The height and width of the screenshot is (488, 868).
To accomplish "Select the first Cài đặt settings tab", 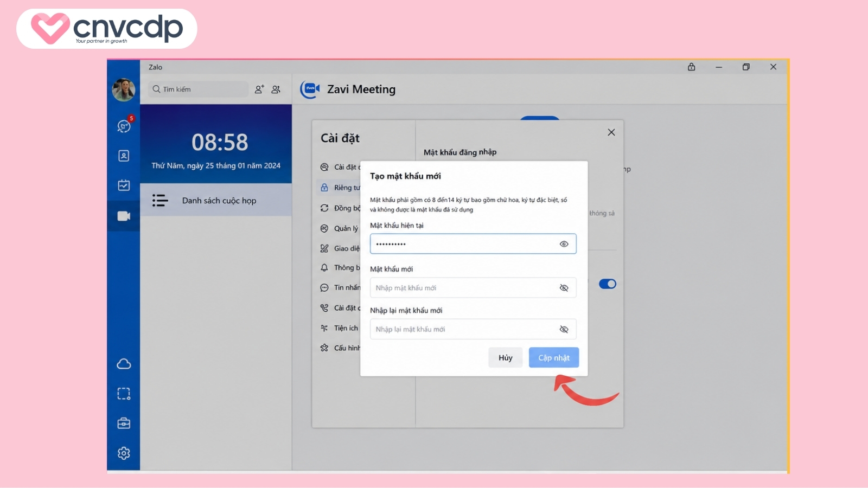I will point(340,167).
